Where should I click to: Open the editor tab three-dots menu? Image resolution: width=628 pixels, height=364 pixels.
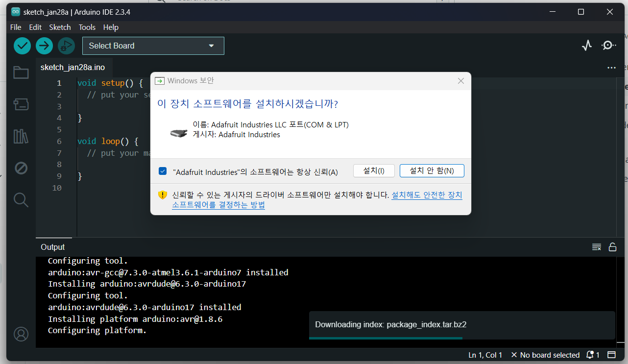click(x=611, y=68)
